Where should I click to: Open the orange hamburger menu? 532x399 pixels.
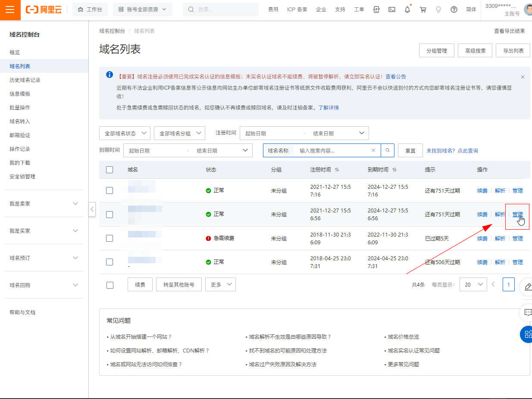tap(10, 9)
